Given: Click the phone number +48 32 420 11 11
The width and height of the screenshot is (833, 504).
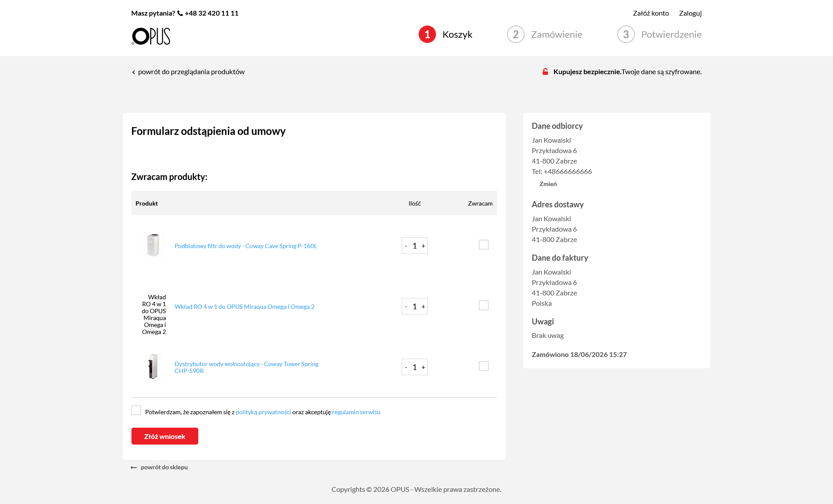Looking at the screenshot, I should point(212,13).
